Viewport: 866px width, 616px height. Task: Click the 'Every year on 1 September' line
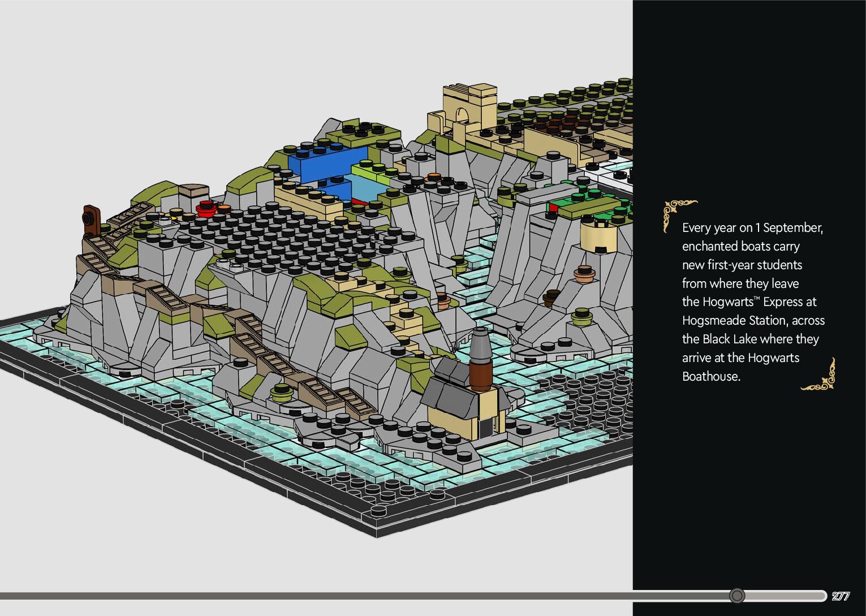[752, 227]
